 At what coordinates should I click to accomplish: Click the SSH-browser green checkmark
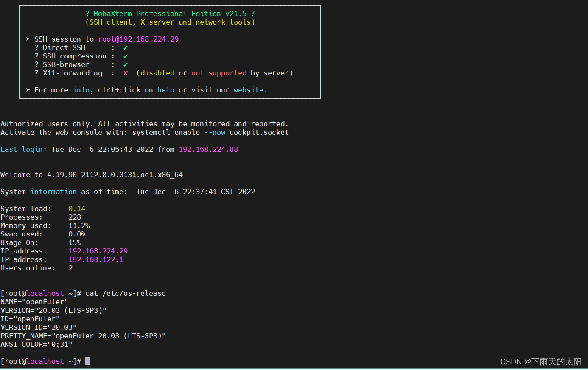pos(126,65)
